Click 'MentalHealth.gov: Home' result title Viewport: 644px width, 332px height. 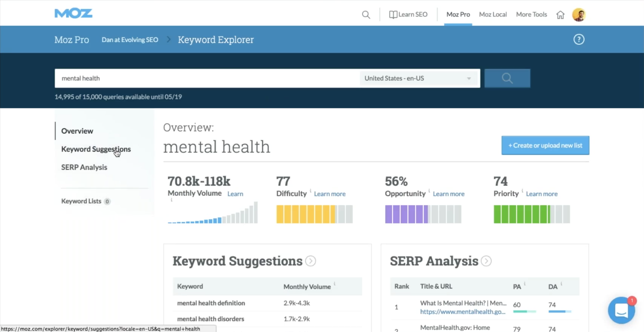click(455, 327)
